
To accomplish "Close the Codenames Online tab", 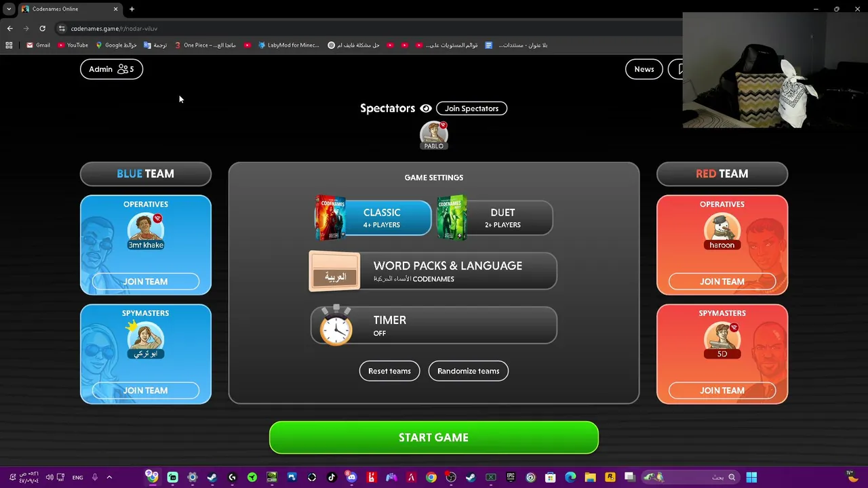I will [115, 9].
